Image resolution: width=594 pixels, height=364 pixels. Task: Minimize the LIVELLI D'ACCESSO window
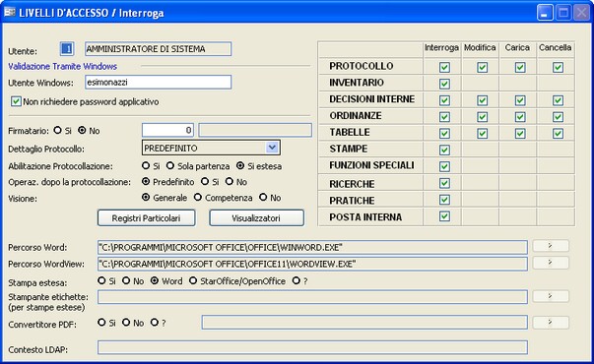point(545,13)
